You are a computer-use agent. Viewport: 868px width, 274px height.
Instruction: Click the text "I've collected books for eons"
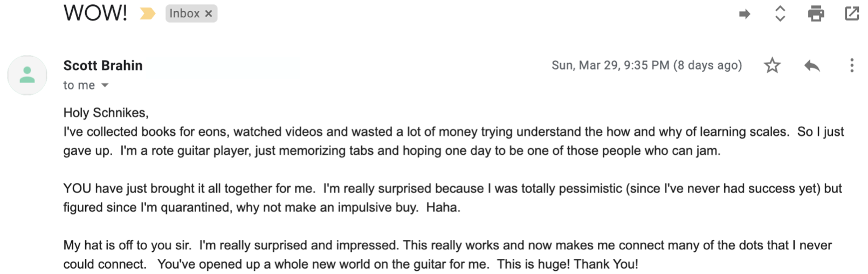147,132
